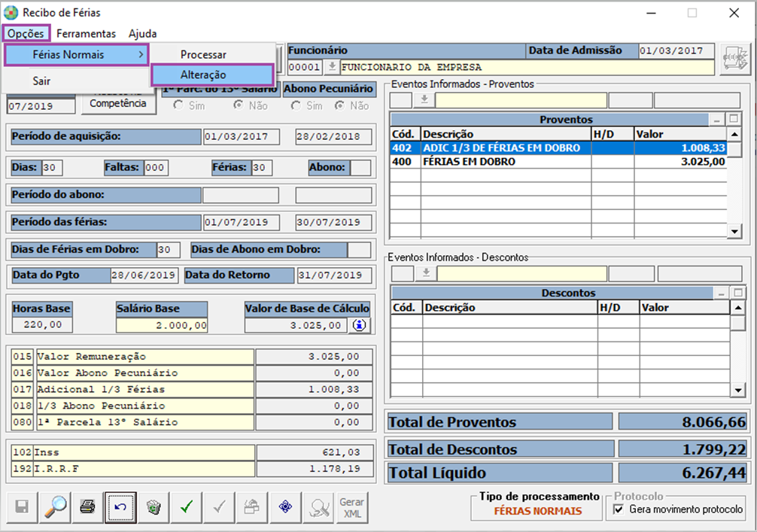757x532 pixels.
Task: Click the Inss deduction row
Action: pos(192,452)
